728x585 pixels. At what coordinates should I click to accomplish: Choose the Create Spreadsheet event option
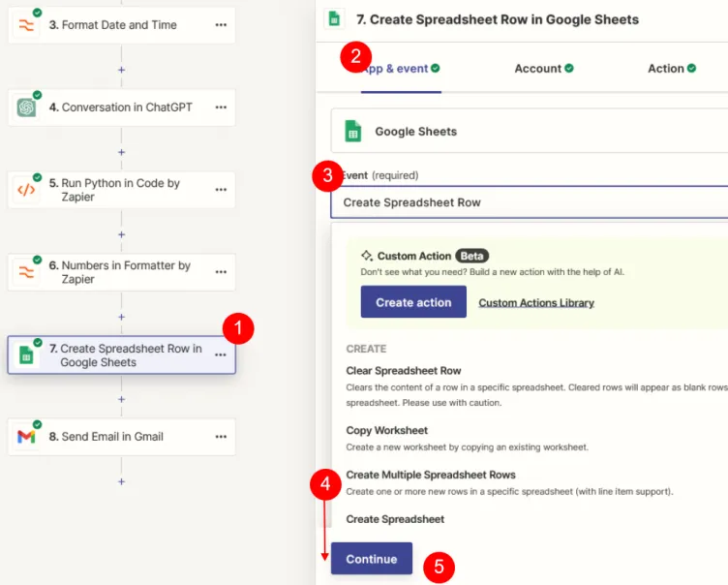(x=395, y=519)
